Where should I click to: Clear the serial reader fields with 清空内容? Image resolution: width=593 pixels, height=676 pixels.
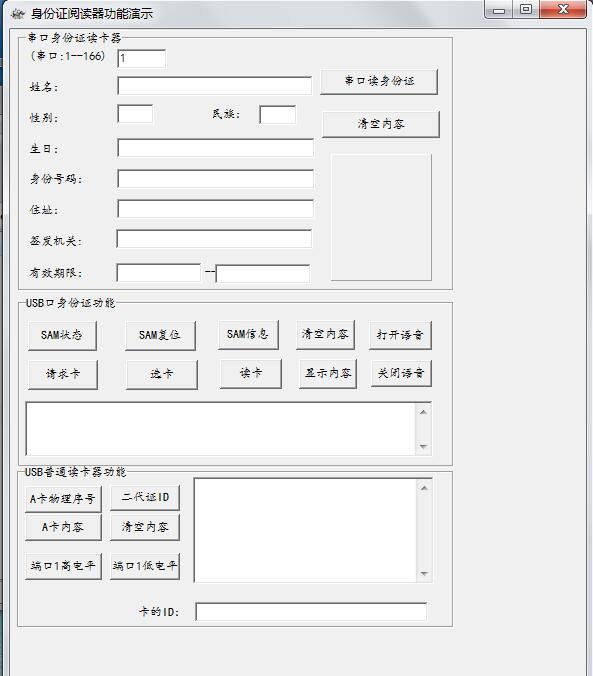pyautogui.click(x=381, y=125)
